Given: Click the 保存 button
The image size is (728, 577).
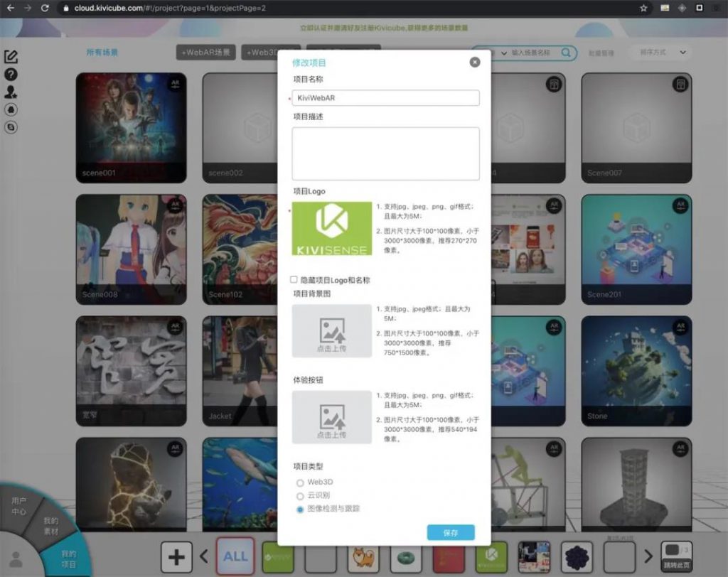Looking at the screenshot, I should 450,532.
